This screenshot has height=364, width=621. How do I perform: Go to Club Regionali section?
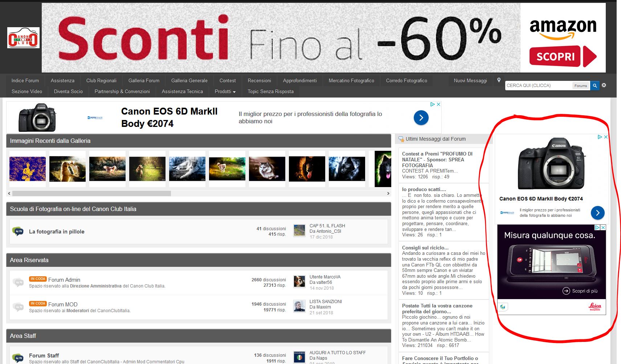click(x=101, y=80)
